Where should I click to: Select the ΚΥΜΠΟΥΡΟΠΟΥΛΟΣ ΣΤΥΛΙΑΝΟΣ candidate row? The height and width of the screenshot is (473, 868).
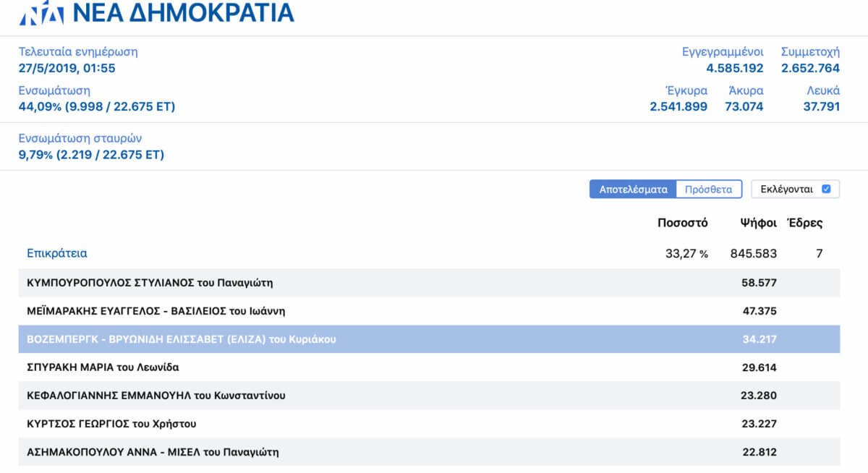[430, 283]
